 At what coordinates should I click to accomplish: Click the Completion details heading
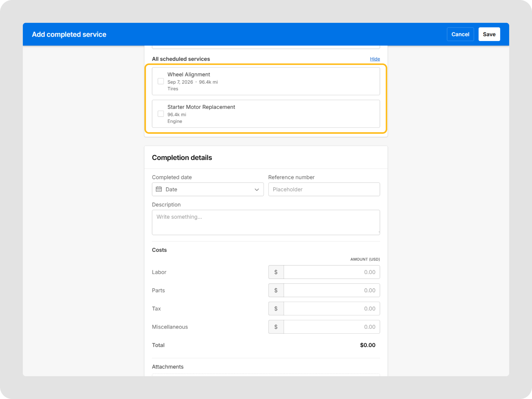[x=182, y=158]
